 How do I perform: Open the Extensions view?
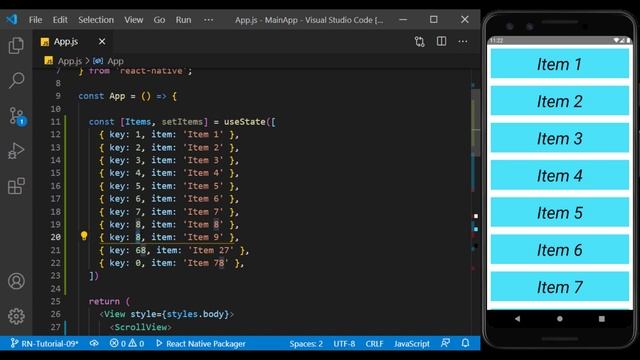(x=16, y=186)
